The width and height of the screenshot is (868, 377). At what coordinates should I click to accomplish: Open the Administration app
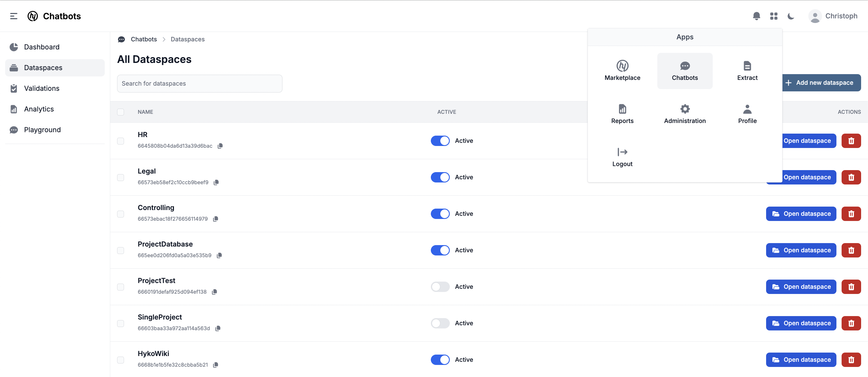[x=685, y=113]
